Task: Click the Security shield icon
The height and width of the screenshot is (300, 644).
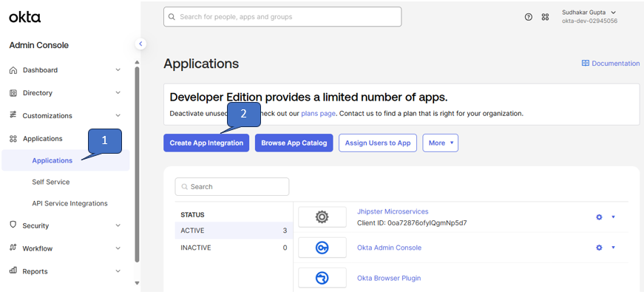Action: pos(13,225)
